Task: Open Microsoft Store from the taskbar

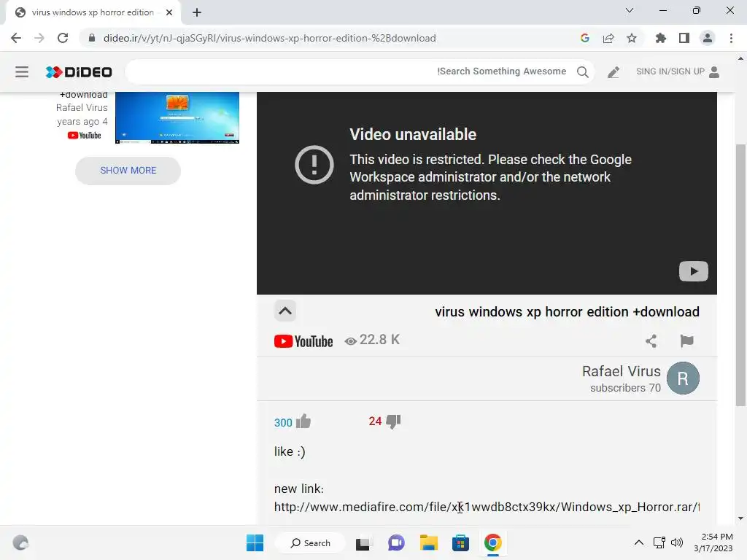Action: (x=461, y=542)
